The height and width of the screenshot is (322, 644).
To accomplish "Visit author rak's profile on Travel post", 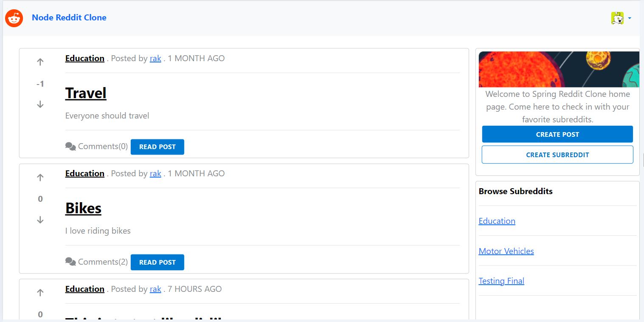I will coord(155,59).
